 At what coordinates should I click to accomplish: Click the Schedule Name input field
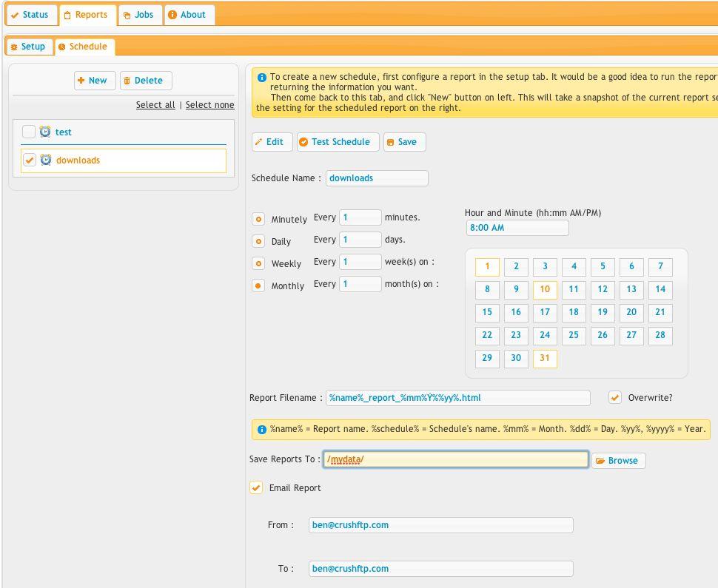click(x=377, y=178)
